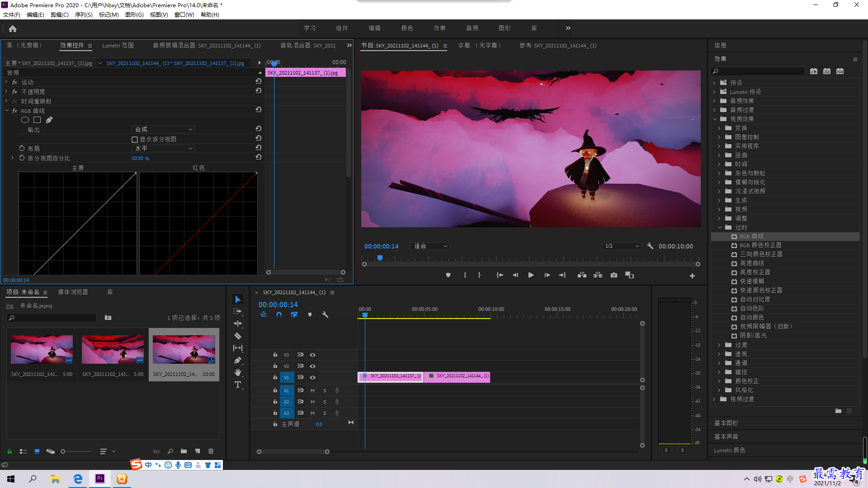Open timeline display settings wrench
Image resolution: width=868 pixels, height=488 pixels.
[x=325, y=314]
